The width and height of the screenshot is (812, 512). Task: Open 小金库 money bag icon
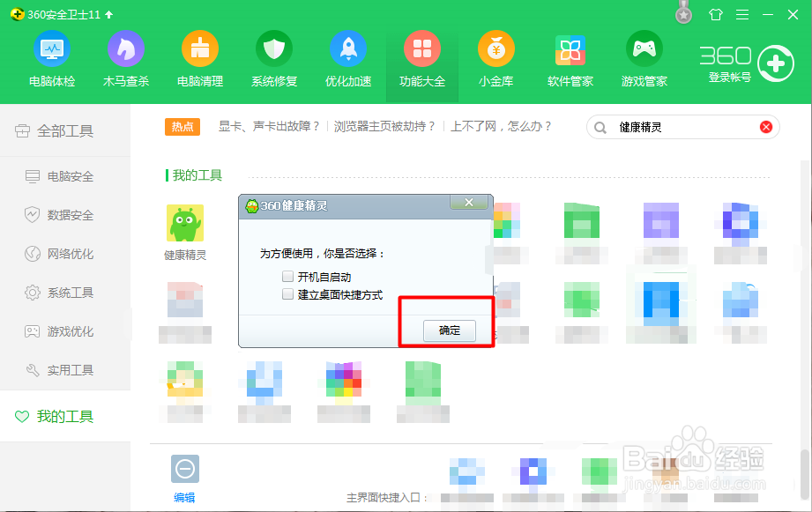[496, 59]
